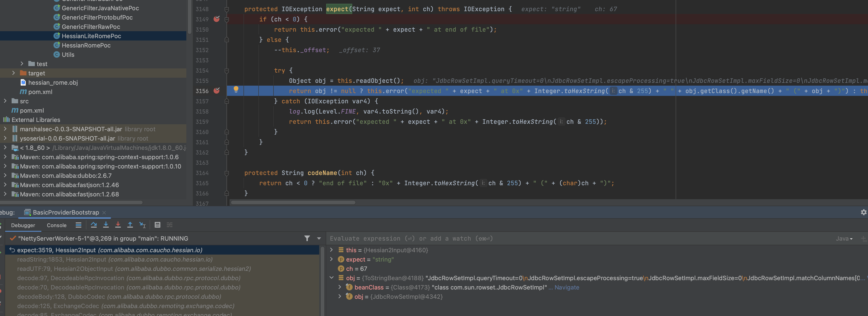Collapse the try block fold at line 3154

coord(227,71)
